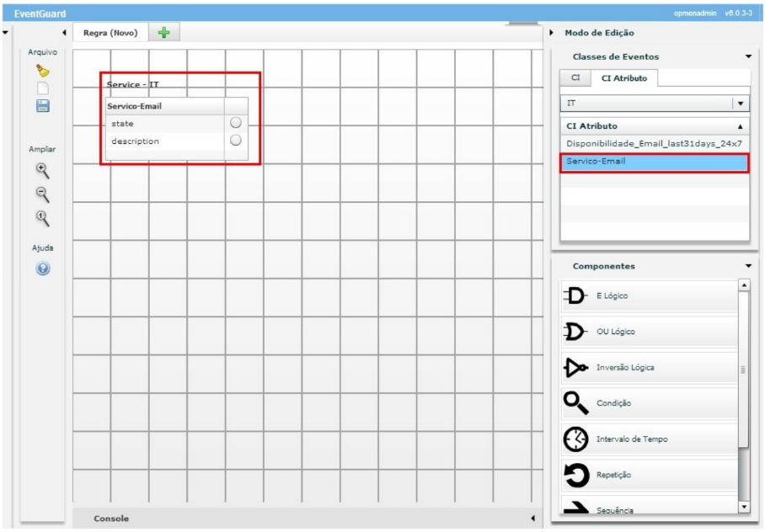The image size is (765, 532).
Task: Zoom out with the minus magnifier icon
Action: point(42,194)
